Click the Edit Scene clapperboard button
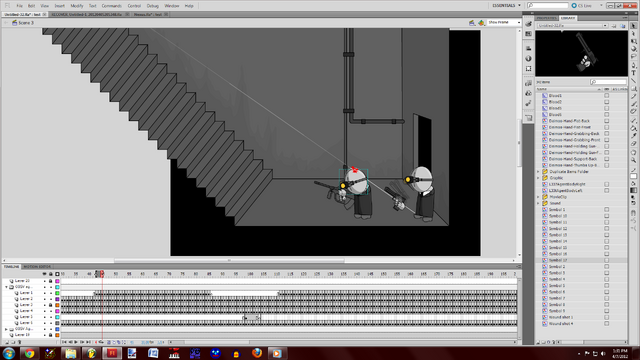This screenshot has height=360, width=640. pyautogui.click(x=472, y=23)
